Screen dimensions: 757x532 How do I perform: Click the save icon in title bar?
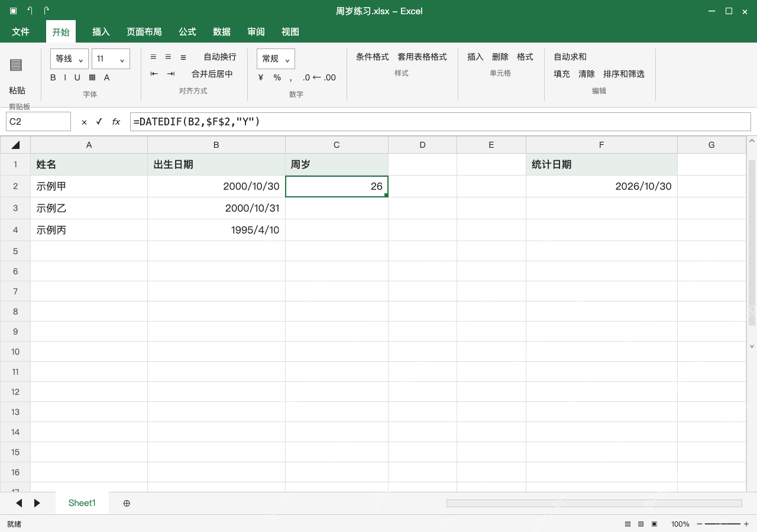click(14, 11)
